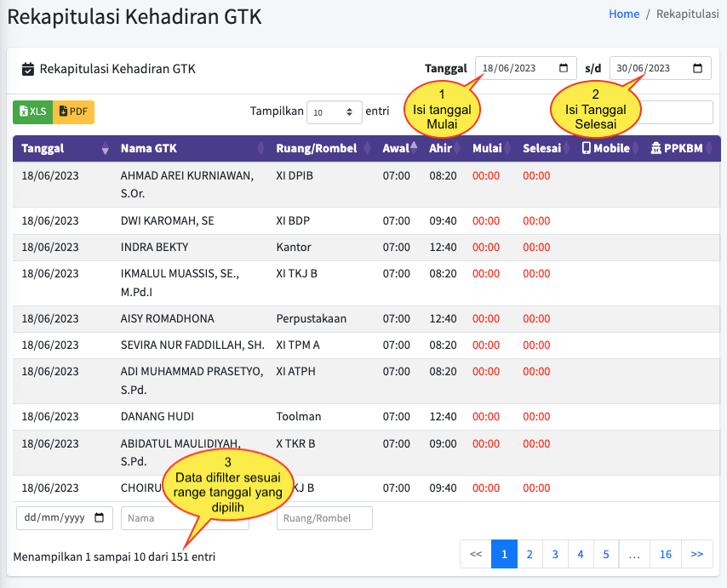Sort table by Ruang/Rombel column
Viewport: 727px width, 588px height.
click(x=321, y=148)
